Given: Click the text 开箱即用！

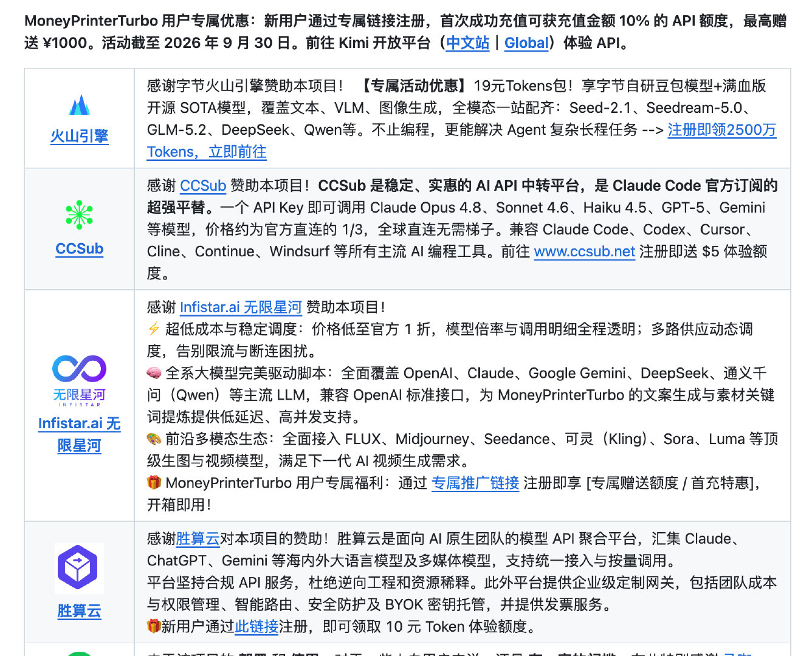Looking at the screenshot, I should point(179,505).
